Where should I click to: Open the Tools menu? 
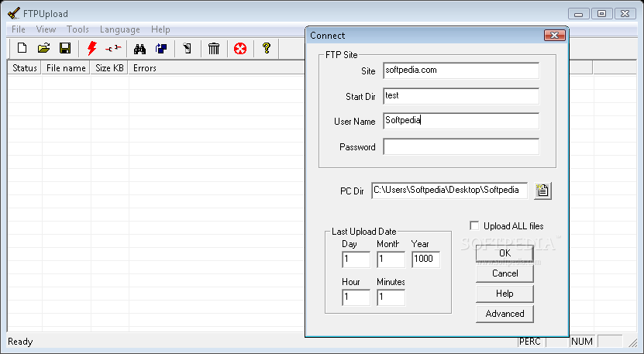click(77, 29)
